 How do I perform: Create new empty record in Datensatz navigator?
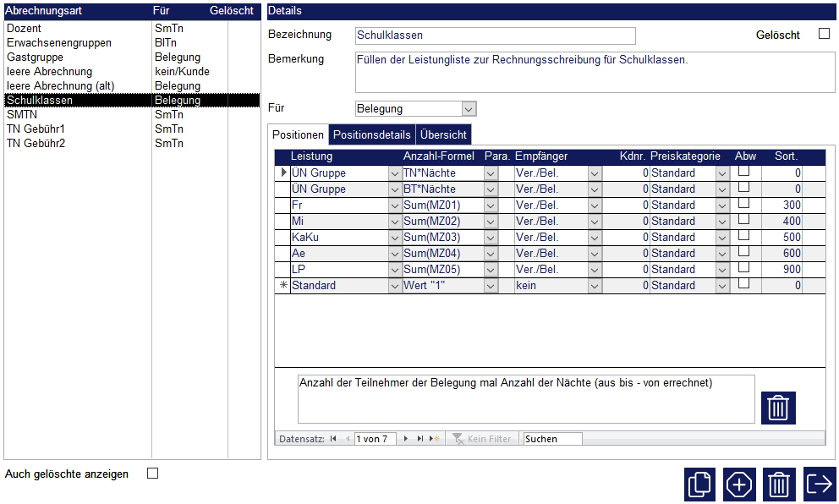tap(434, 439)
